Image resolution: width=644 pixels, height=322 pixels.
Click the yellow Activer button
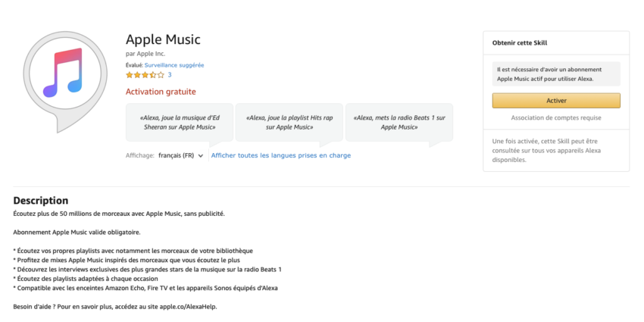(x=556, y=101)
